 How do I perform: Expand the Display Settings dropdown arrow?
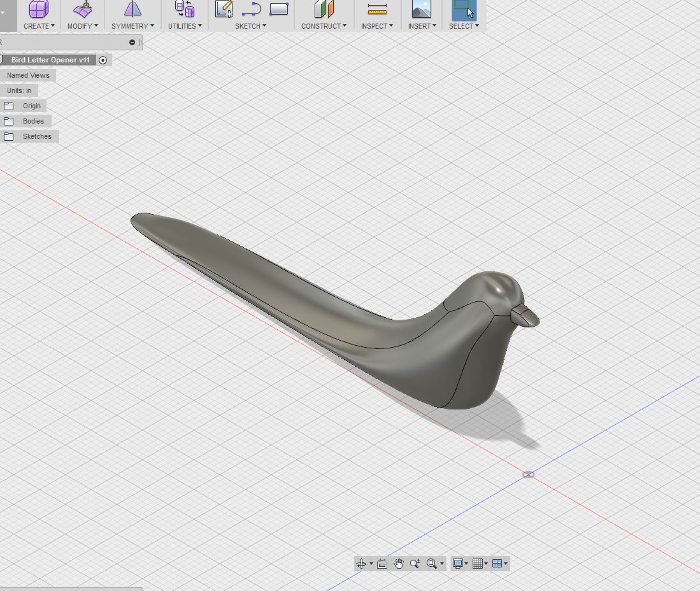[x=466, y=564]
